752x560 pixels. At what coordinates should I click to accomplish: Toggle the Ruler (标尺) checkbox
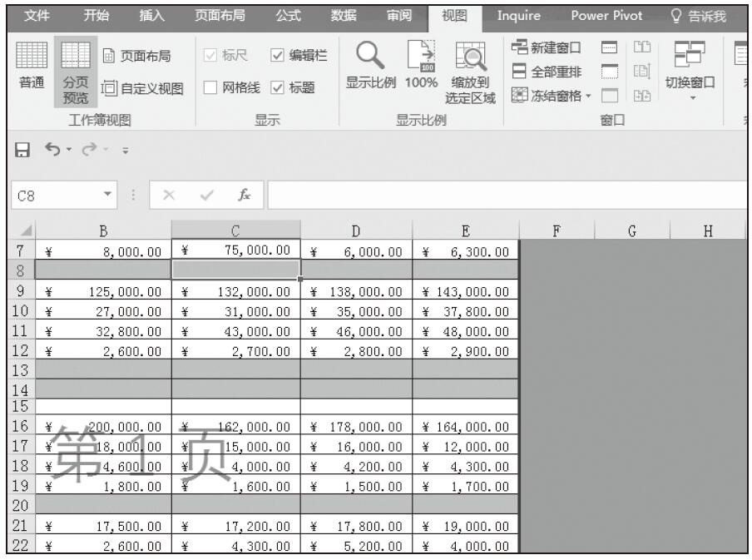click(210, 55)
